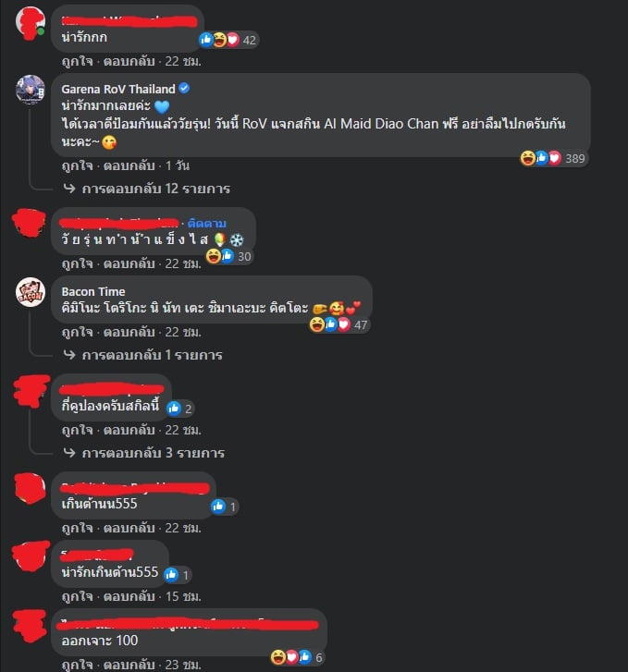Open reactions showing 42 on top comment
Viewport: 628px width, 672px height.
click(x=228, y=40)
